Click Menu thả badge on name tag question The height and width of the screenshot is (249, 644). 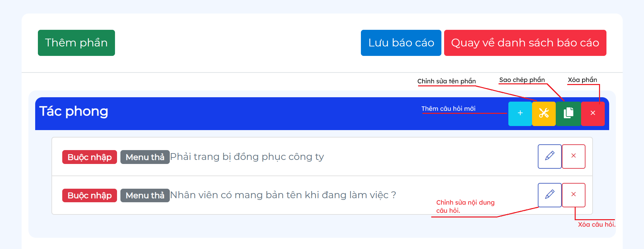[x=145, y=195]
